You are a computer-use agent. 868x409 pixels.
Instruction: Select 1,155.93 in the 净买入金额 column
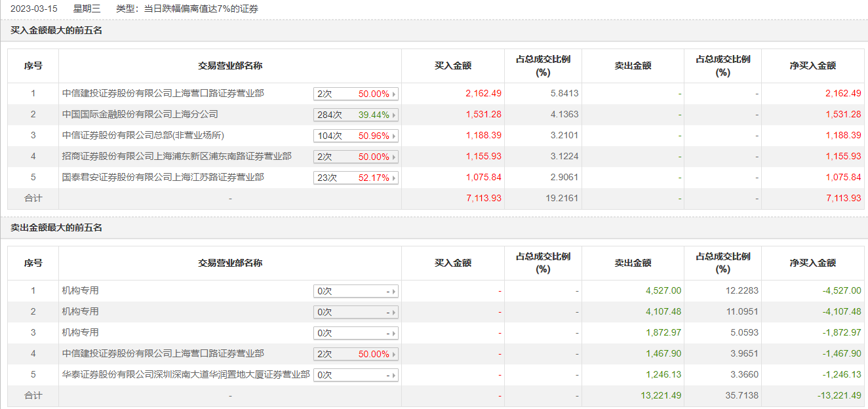[x=843, y=157]
